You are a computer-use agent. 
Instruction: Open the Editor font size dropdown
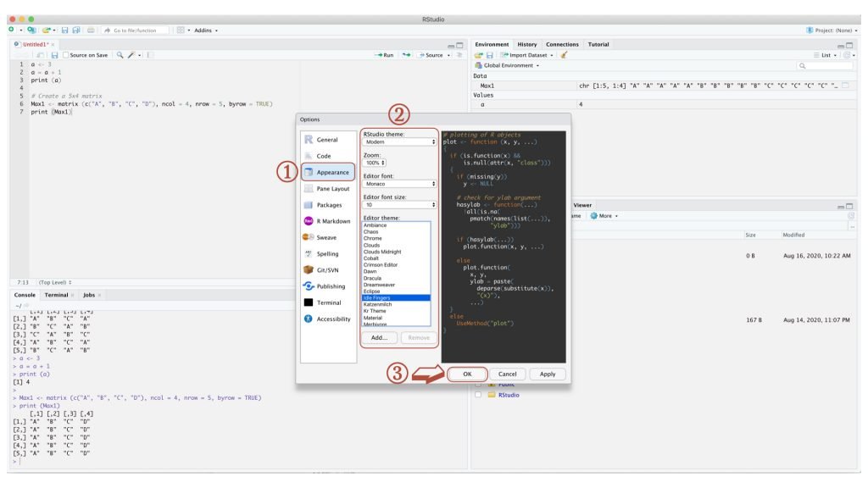point(398,205)
